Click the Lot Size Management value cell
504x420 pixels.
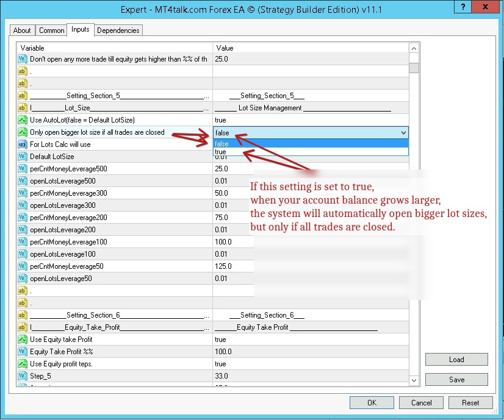[x=311, y=108]
